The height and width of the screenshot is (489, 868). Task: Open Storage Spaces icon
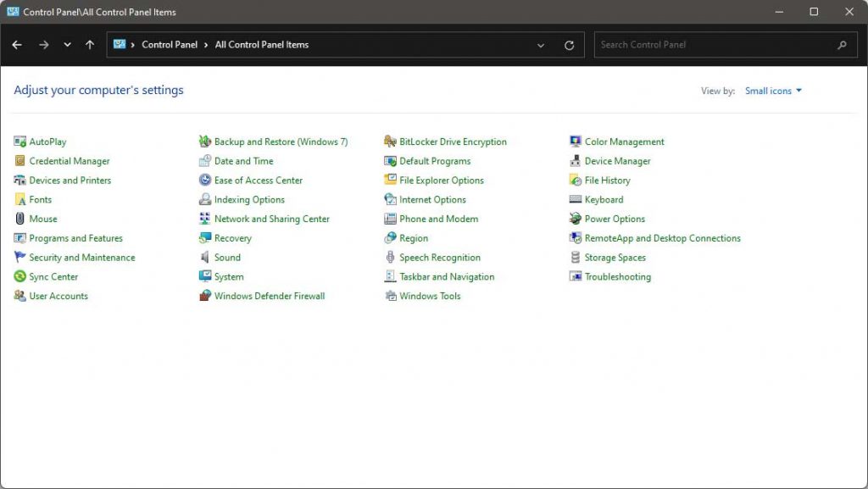point(576,258)
